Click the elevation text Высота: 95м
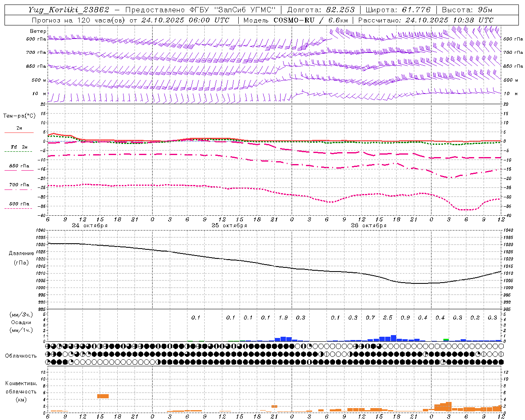The width and height of the screenshot is (525, 420). [x=467, y=10]
